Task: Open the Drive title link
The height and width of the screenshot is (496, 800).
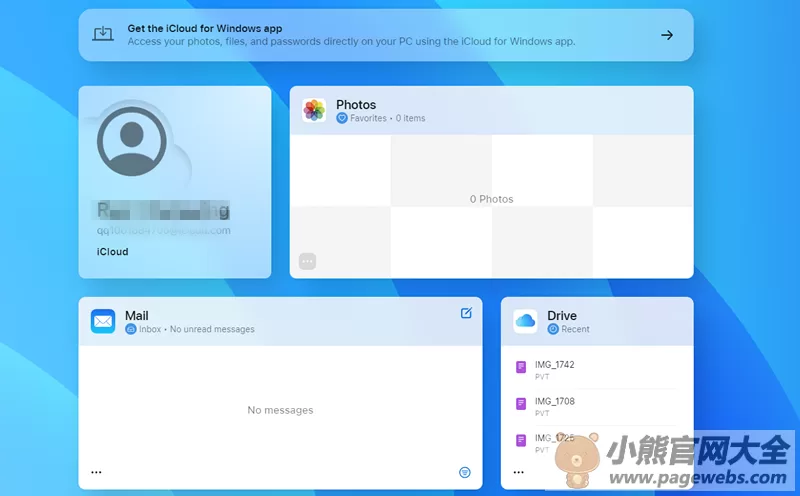Action: coord(562,316)
